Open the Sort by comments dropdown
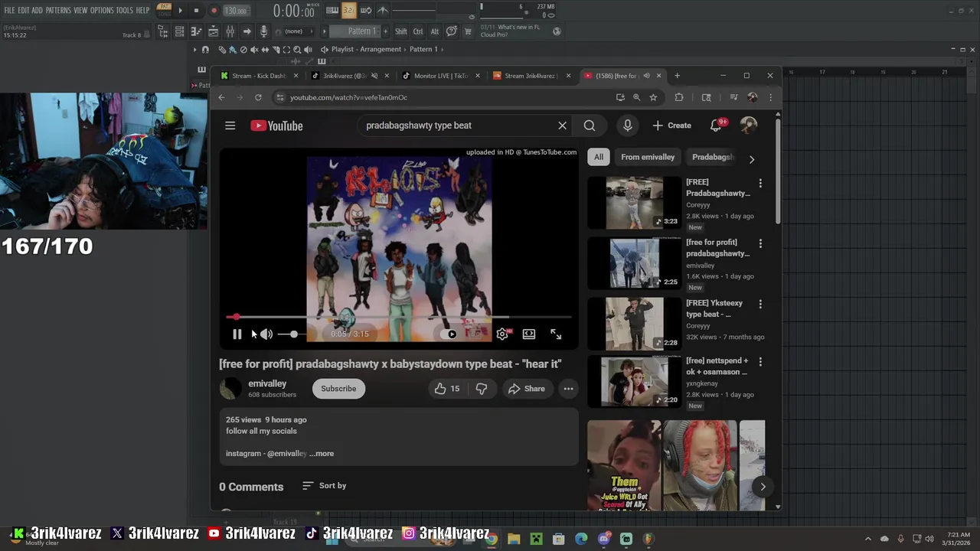 coord(324,486)
